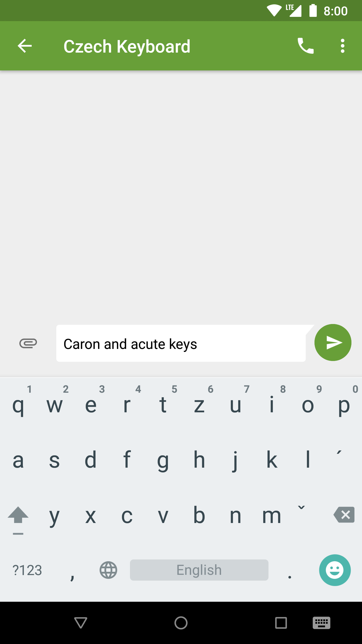Go to home via circle button
This screenshot has height=644, width=362.
click(181, 623)
